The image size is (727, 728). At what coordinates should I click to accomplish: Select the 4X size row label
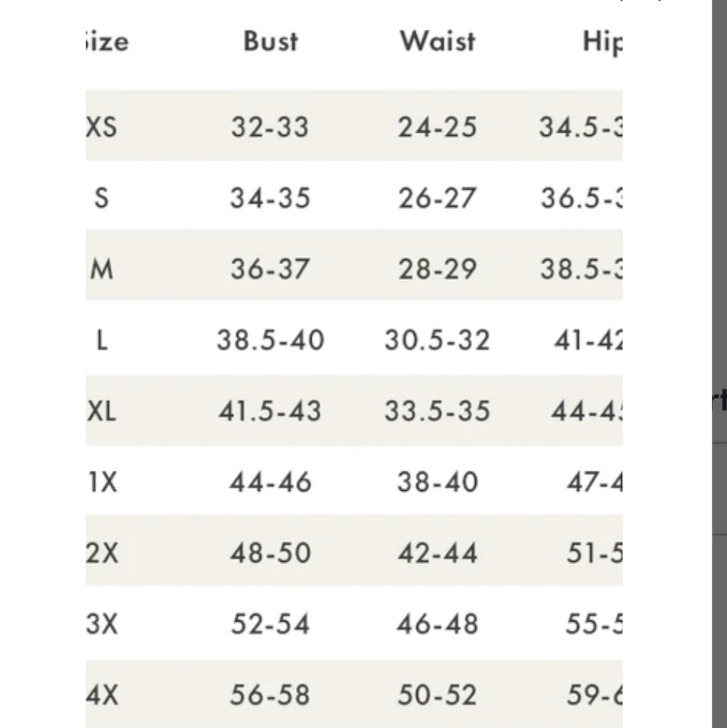point(102,695)
